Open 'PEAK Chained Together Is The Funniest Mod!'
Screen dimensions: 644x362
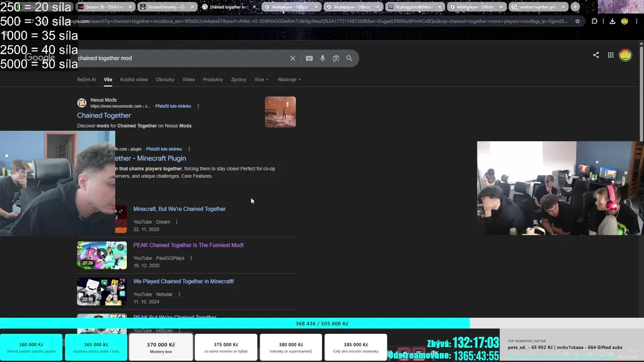click(188, 245)
